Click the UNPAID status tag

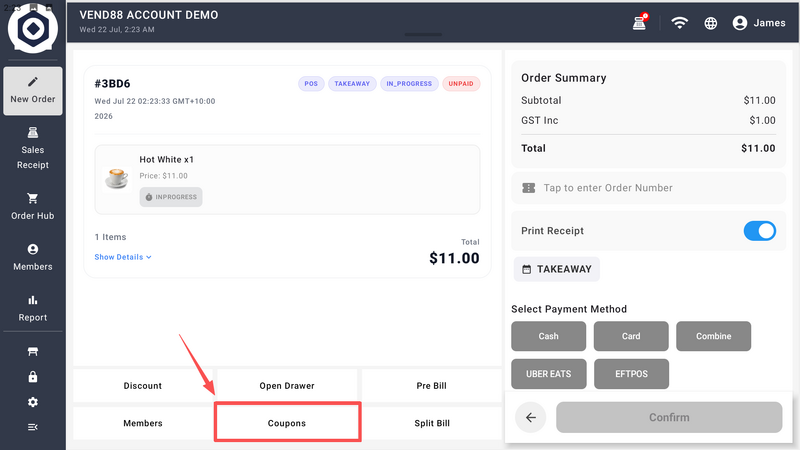click(461, 84)
